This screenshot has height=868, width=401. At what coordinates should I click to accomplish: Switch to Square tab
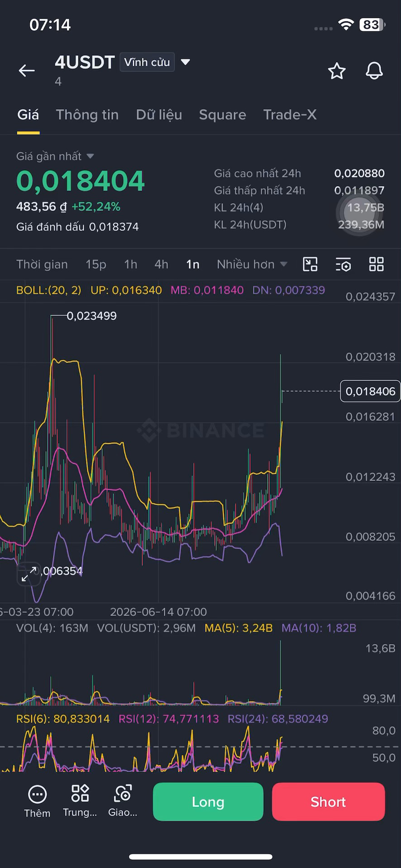[223, 115]
